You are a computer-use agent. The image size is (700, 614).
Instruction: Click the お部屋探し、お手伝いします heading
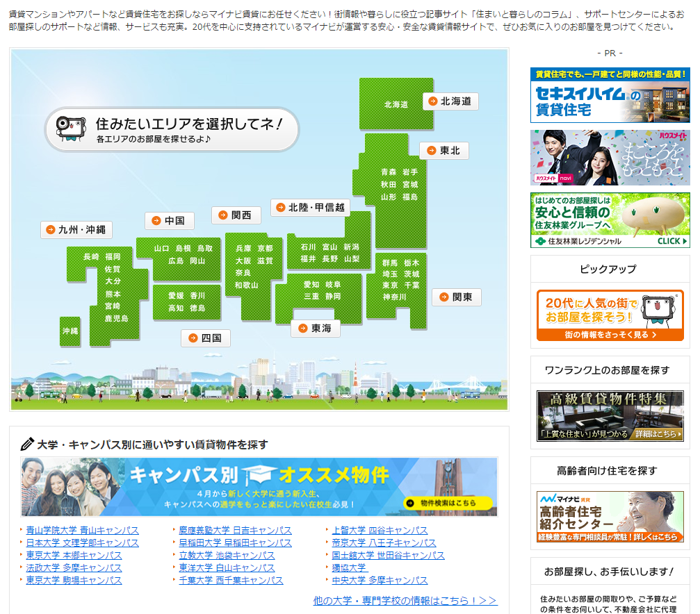point(609,572)
